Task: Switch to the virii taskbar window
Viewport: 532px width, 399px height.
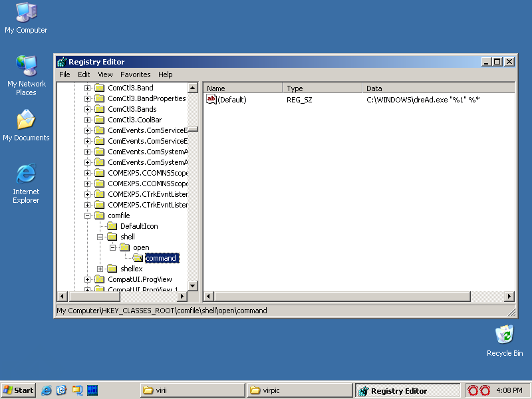Action: [192, 390]
